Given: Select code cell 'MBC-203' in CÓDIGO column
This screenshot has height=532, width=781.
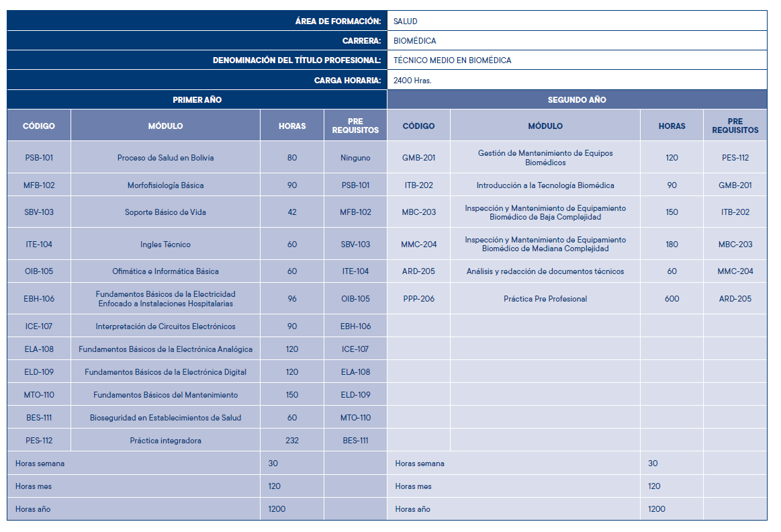Looking at the screenshot, I should [x=418, y=212].
